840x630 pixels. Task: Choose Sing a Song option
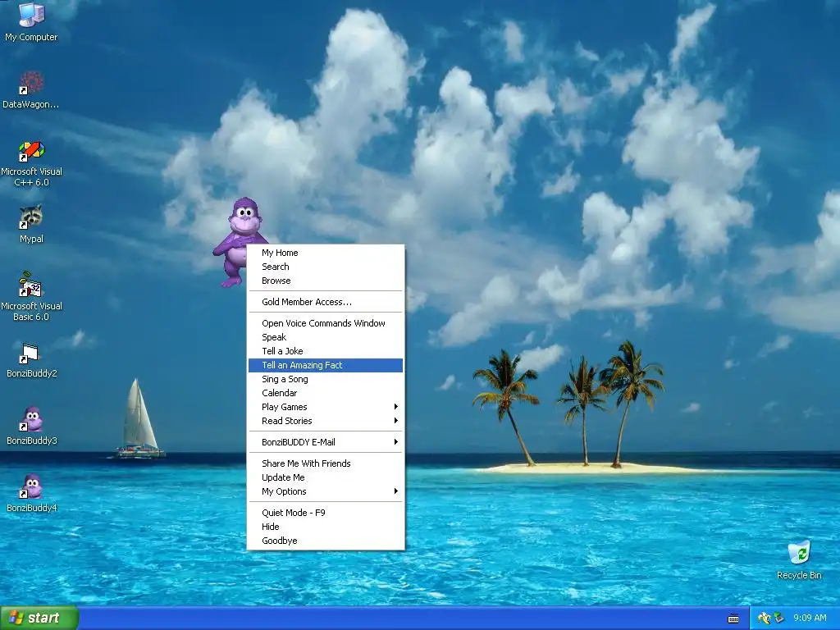pyautogui.click(x=326, y=379)
